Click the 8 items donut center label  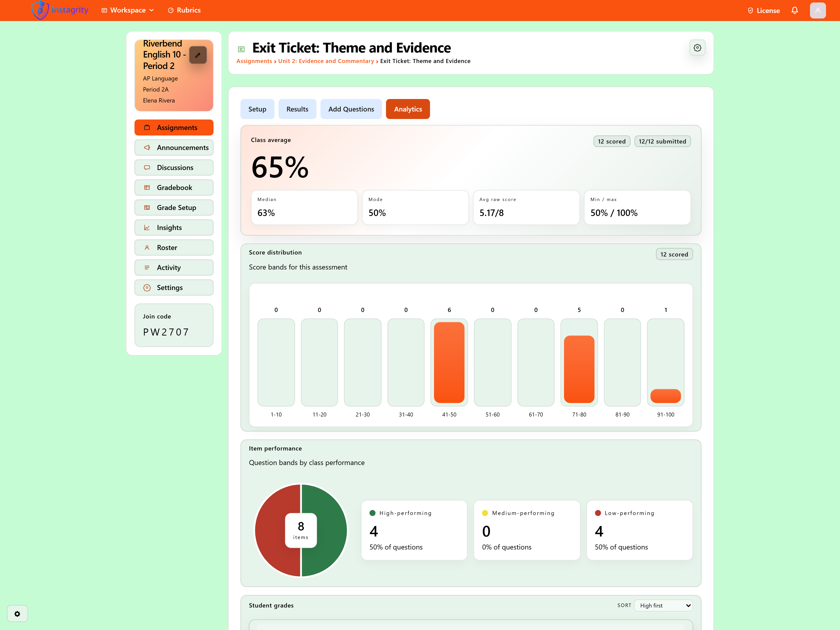(x=301, y=530)
